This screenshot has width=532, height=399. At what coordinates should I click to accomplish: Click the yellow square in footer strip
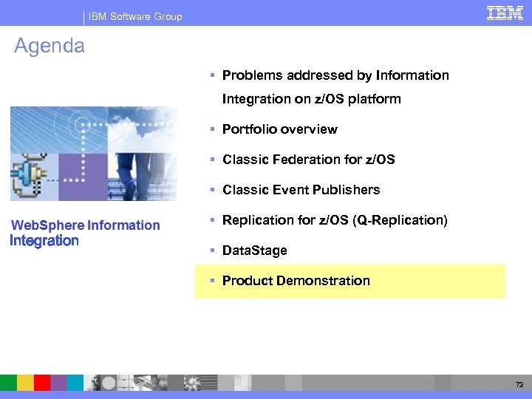25,383
